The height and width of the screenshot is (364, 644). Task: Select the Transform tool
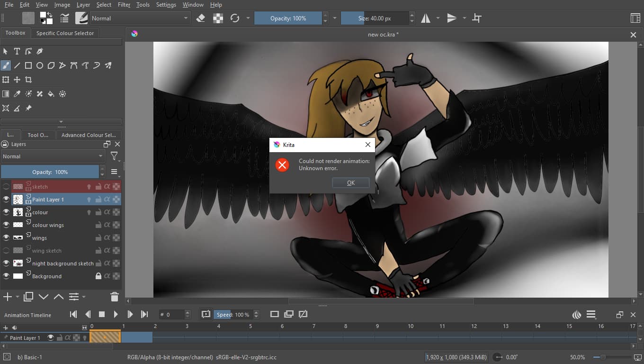coord(6,80)
